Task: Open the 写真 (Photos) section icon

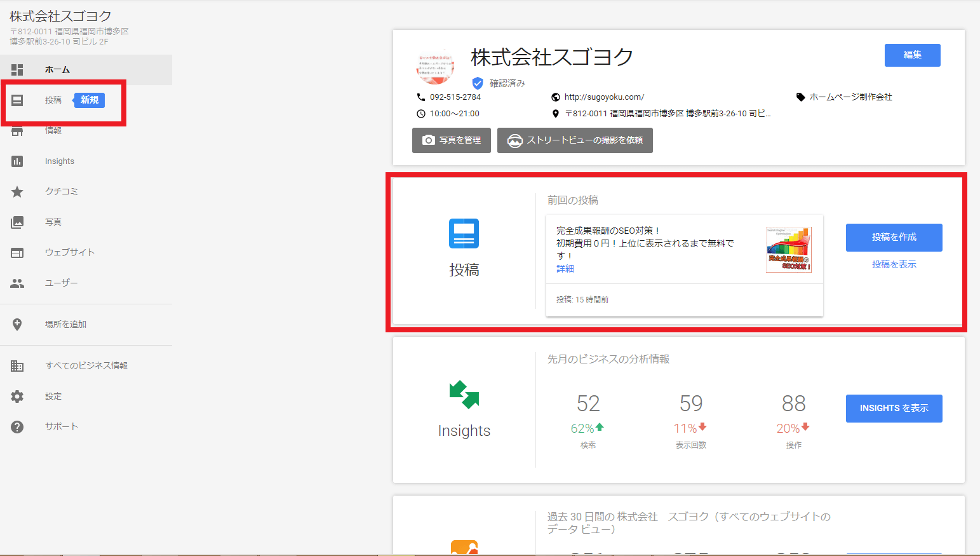Action: pos(17,221)
